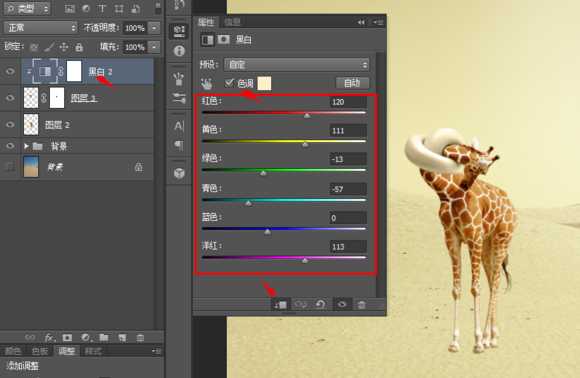Switch to the 调整 adjustments tab
The image size is (580, 378).
[67, 351]
